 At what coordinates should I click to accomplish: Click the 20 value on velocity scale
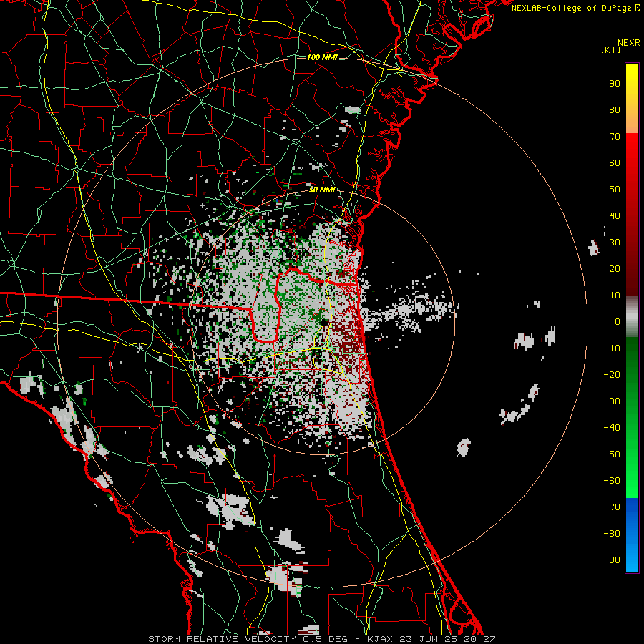615,269
